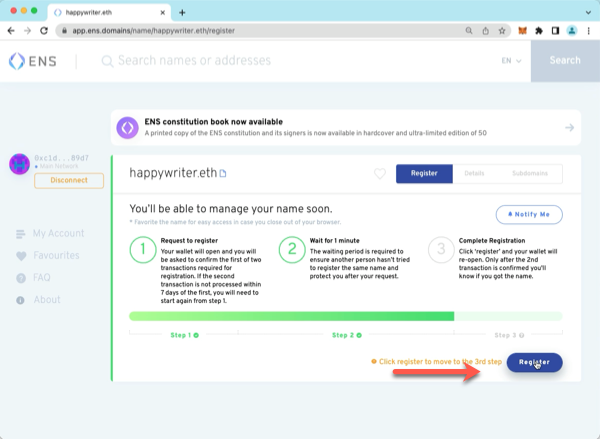The width and height of the screenshot is (600, 439).
Task: Click the address bar lock icon
Action: 64,31
